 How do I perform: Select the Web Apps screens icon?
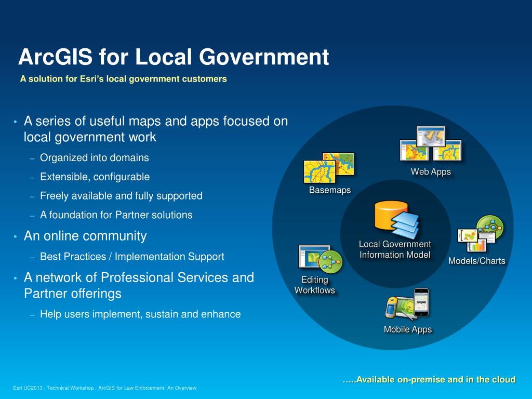(x=431, y=144)
